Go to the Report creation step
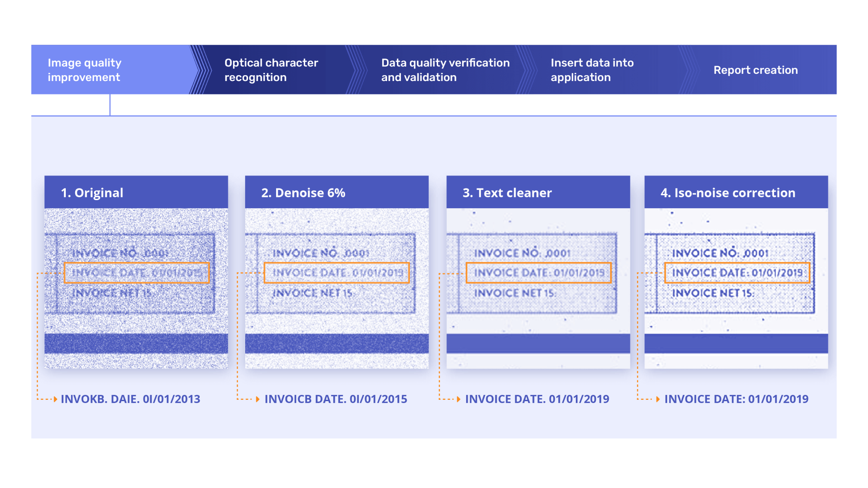 tap(755, 70)
